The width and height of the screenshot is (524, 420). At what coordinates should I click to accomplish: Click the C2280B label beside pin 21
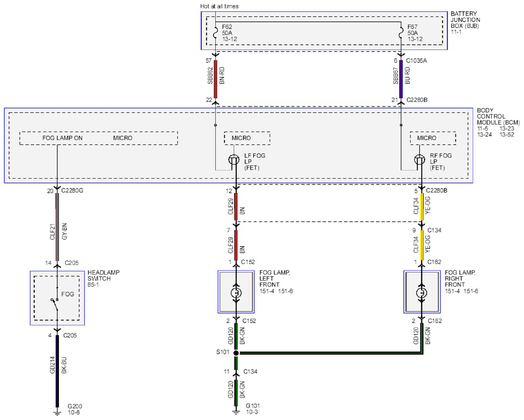[x=417, y=100]
